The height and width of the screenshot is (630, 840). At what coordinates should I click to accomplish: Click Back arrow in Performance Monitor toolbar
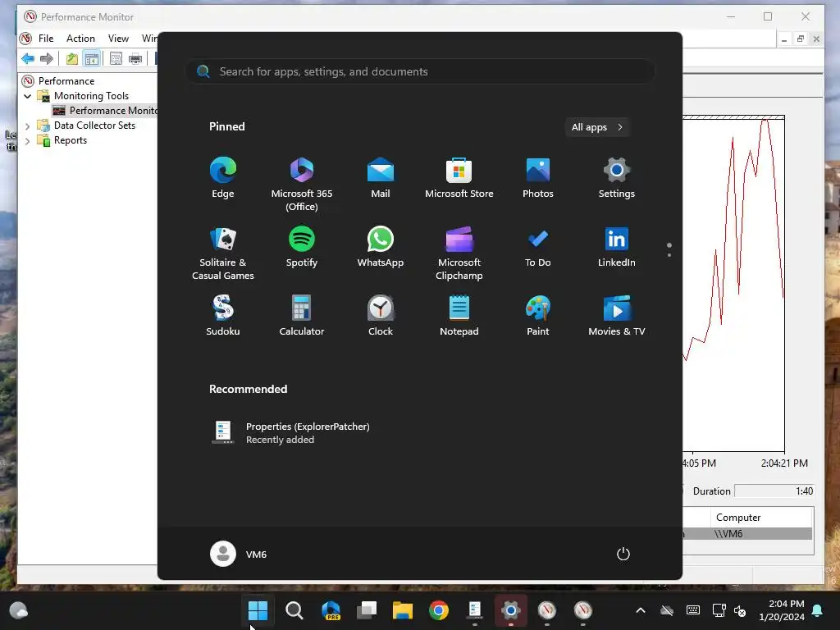pos(28,58)
